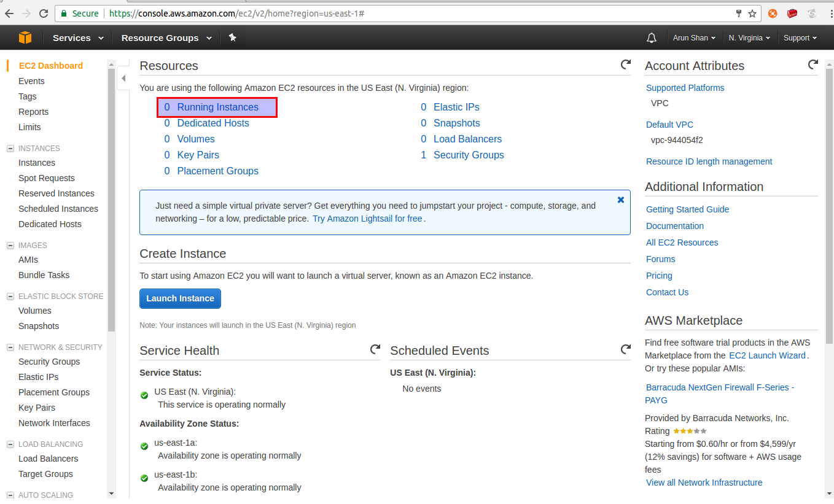Click the page scroll up arrow

(x=828, y=63)
